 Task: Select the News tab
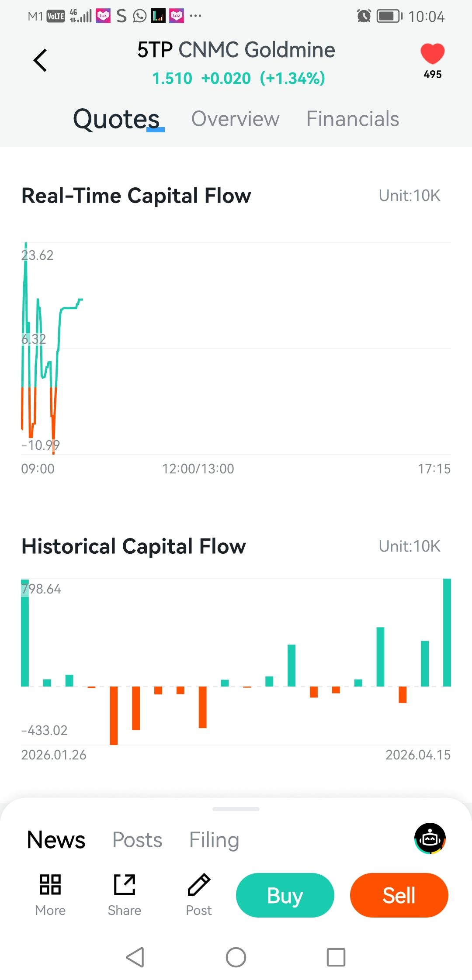tap(56, 840)
